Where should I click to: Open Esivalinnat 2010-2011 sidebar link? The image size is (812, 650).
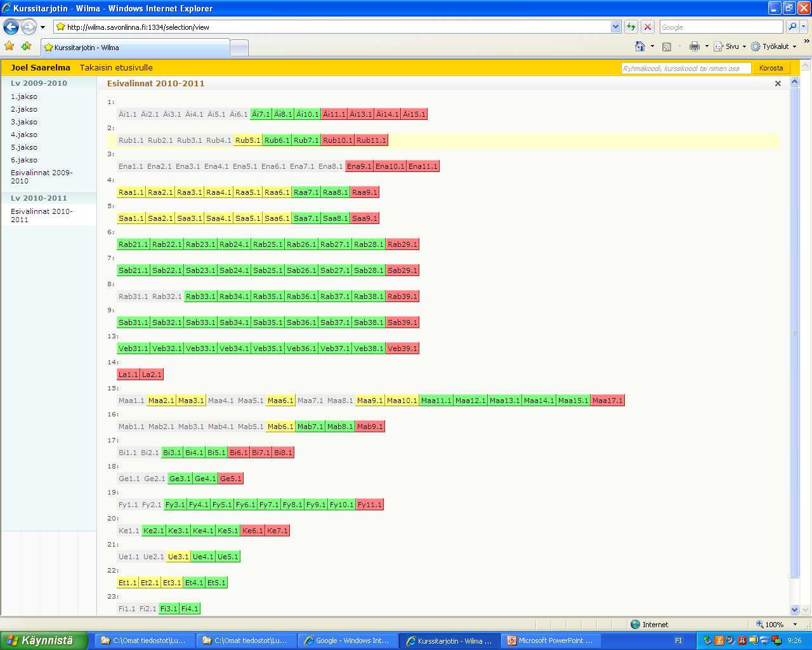point(42,215)
